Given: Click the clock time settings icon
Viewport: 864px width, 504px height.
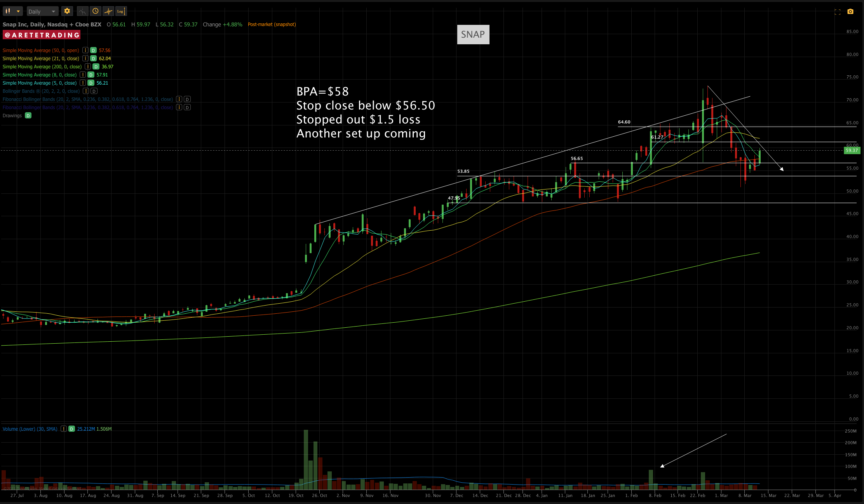Looking at the screenshot, I should coord(95,11).
